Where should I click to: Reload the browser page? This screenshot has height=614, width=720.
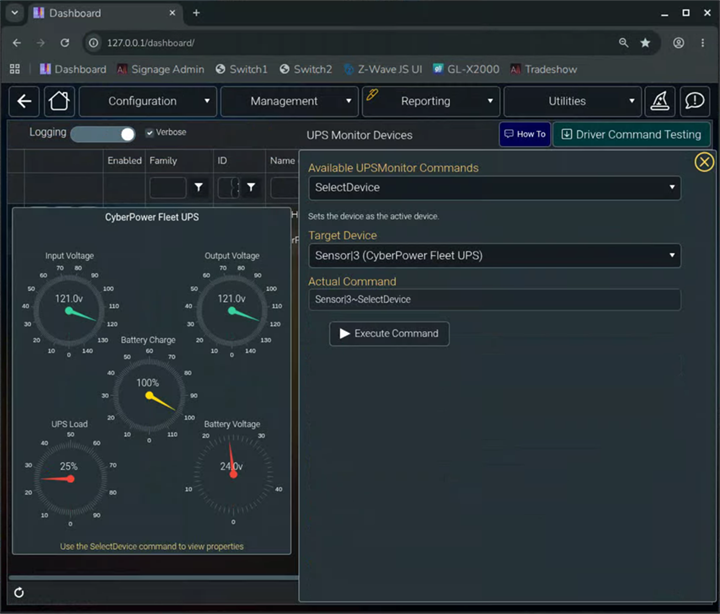tap(65, 43)
